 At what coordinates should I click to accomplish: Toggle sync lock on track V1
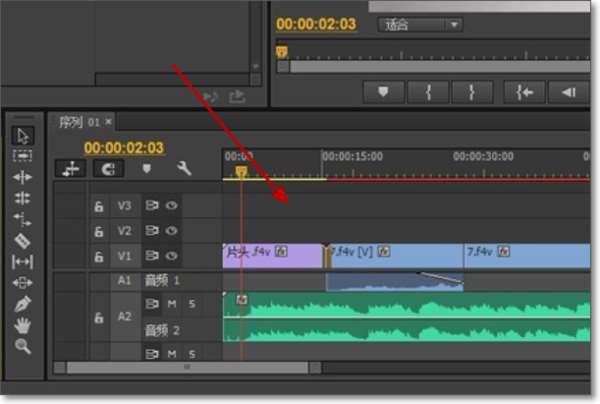coord(152,256)
